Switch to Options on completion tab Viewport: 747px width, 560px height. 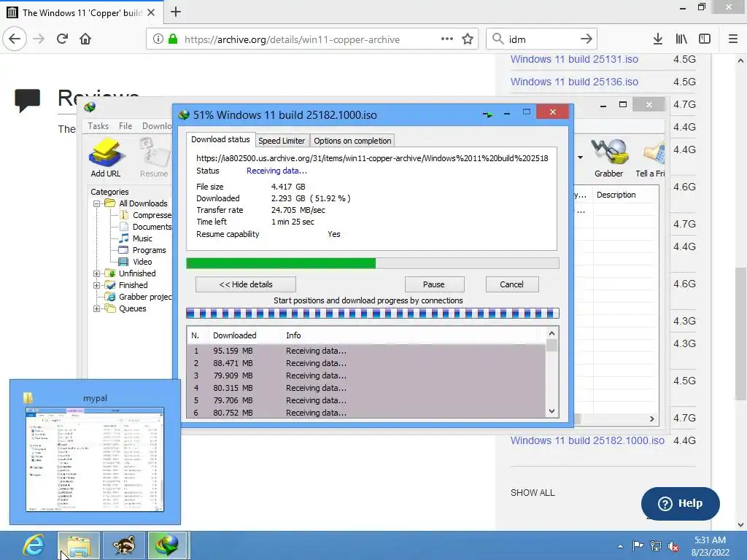pyautogui.click(x=352, y=141)
